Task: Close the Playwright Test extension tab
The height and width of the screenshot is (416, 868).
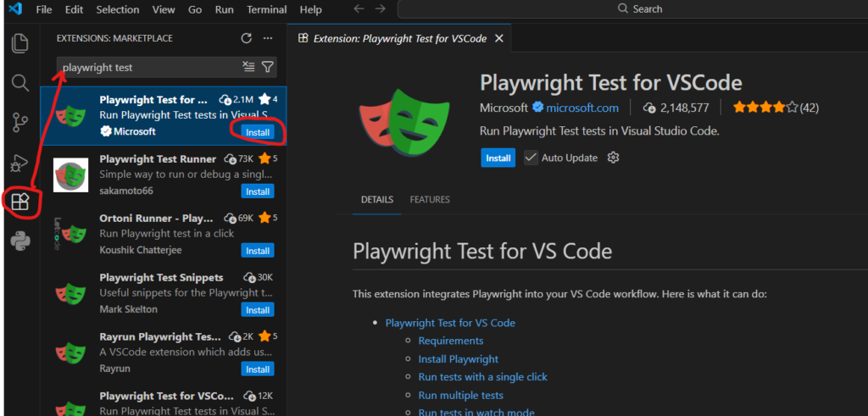Action: (x=499, y=38)
